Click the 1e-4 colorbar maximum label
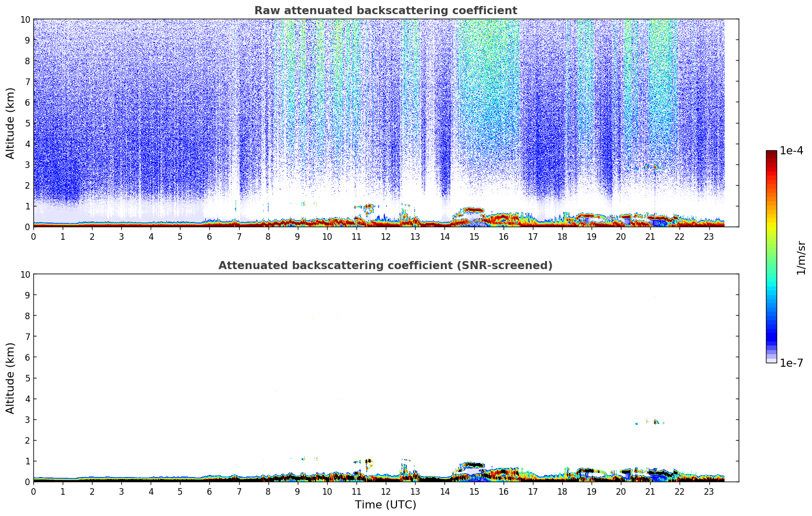The image size is (812, 516). tap(791, 151)
